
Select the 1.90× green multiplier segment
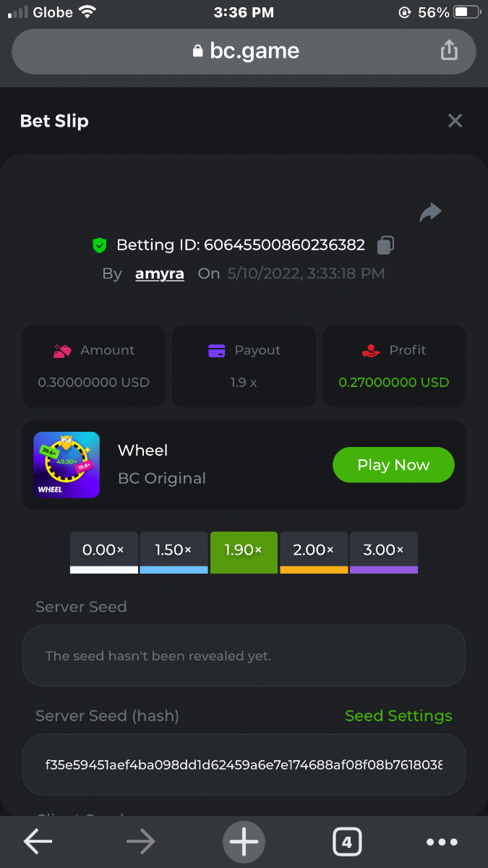tap(244, 552)
